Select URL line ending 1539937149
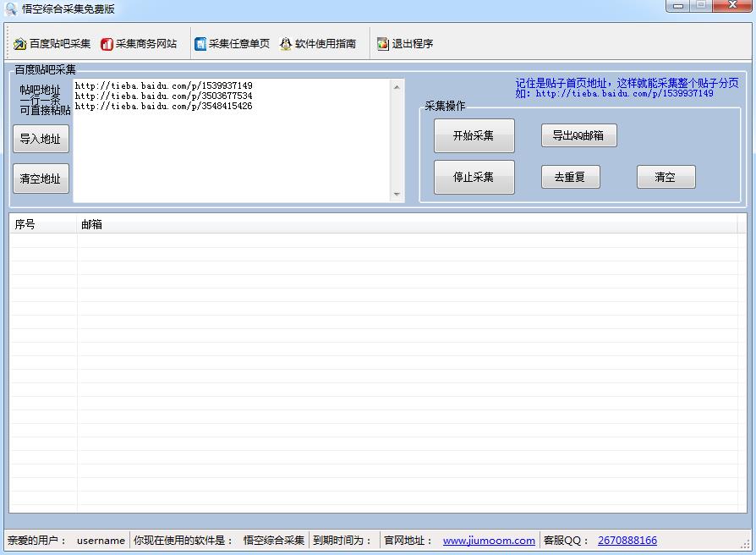This screenshot has width=756, height=555. click(x=164, y=85)
